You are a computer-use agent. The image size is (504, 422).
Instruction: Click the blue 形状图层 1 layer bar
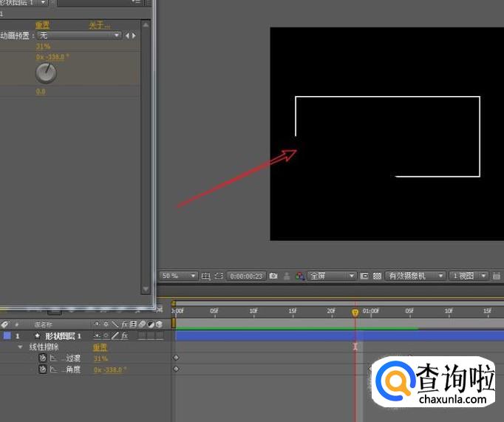pyautogui.click(x=339, y=336)
